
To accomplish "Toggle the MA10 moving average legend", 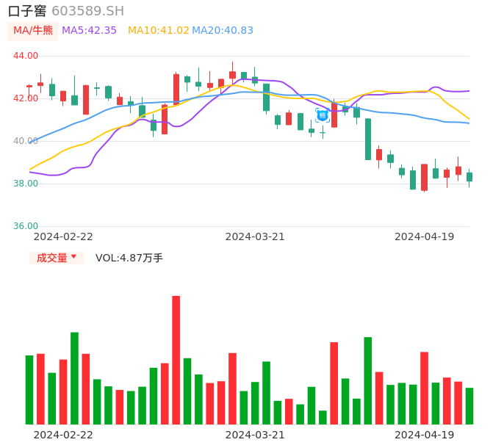I will click(x=158, y=31).
